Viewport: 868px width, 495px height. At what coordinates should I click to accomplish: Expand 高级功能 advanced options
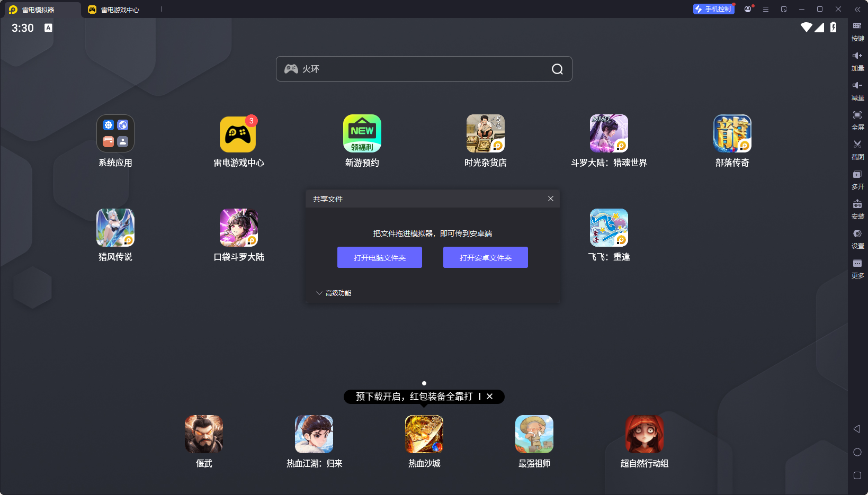334,293
